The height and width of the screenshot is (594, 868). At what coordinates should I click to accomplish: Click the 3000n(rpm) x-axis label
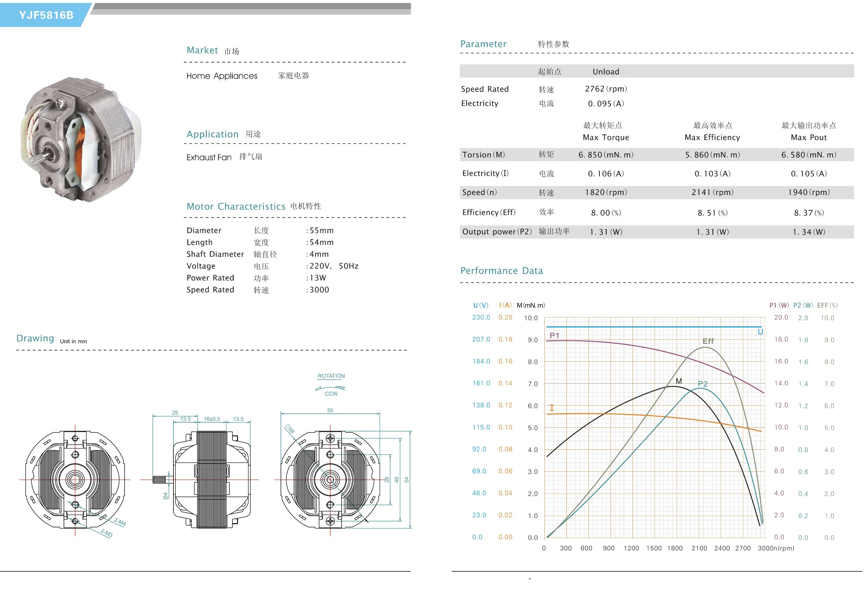coord(776,548)
